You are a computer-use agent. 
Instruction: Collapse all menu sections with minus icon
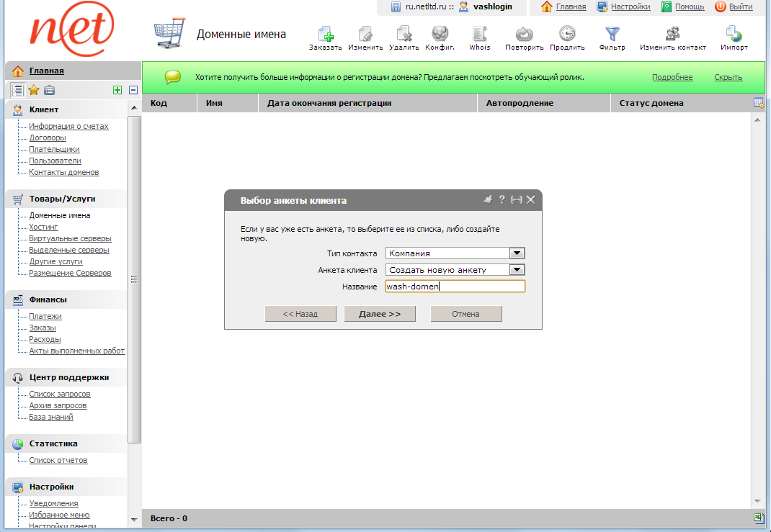pos(133,90)
